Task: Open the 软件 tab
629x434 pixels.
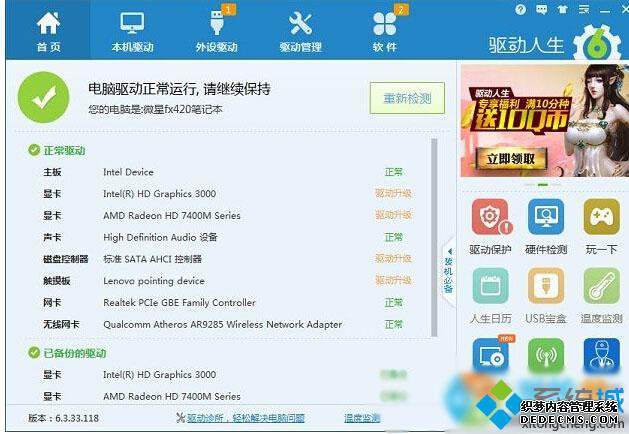Action: tap(385, 31)
